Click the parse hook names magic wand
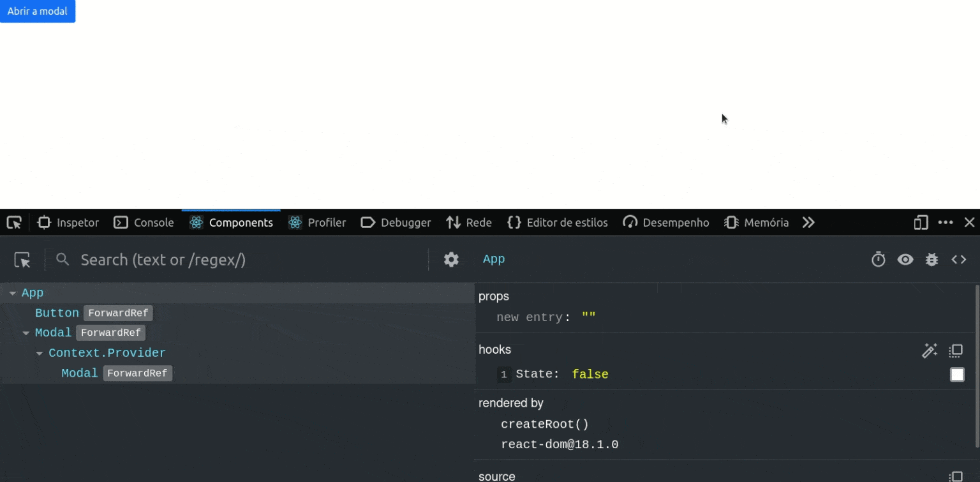Screen dimensions: 980x482 click(x=930, y=350)
